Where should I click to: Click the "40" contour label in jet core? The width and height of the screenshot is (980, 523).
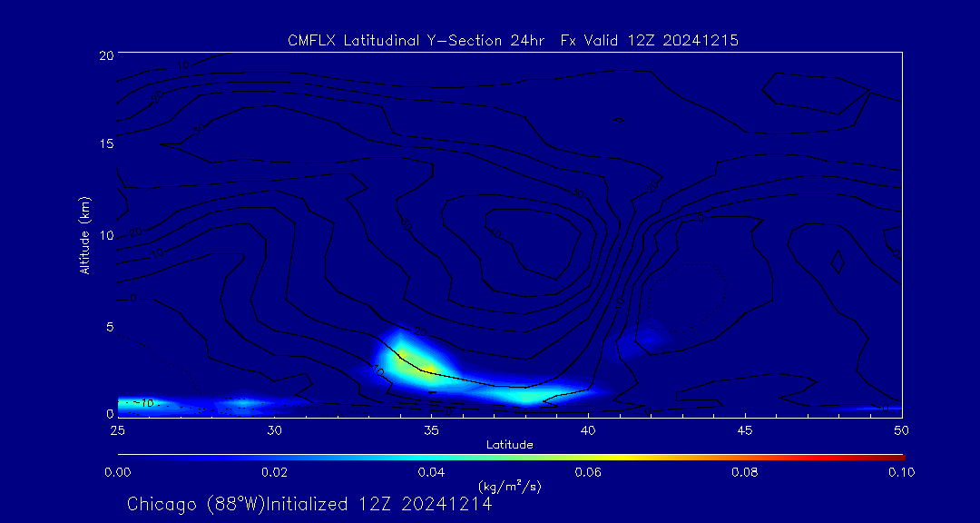494,234
